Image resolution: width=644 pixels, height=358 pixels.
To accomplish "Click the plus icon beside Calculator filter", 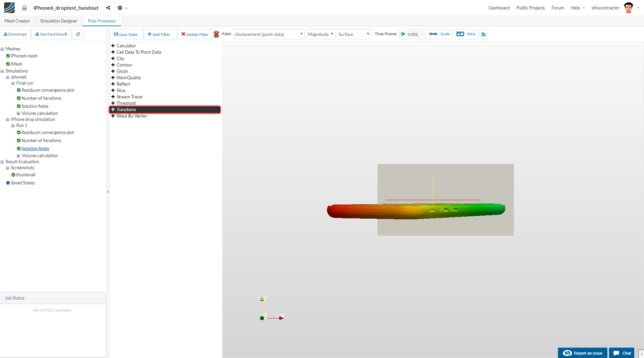I will click(113, 46).
